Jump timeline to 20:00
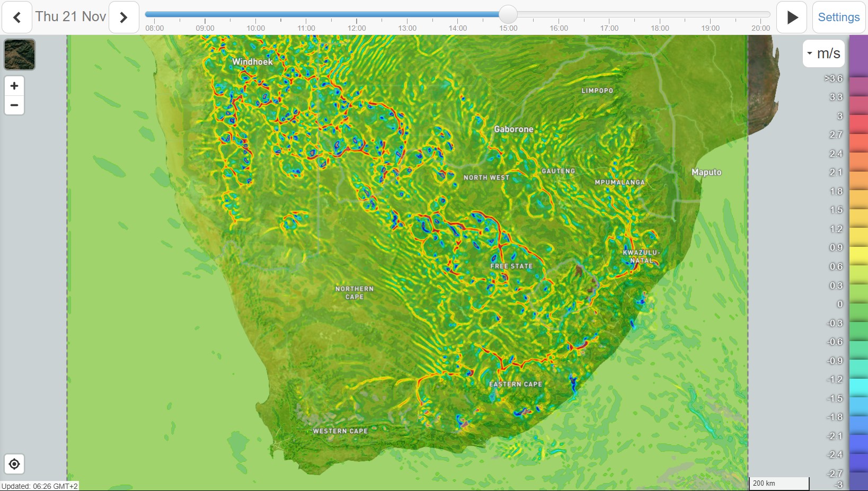 (761, 28)
